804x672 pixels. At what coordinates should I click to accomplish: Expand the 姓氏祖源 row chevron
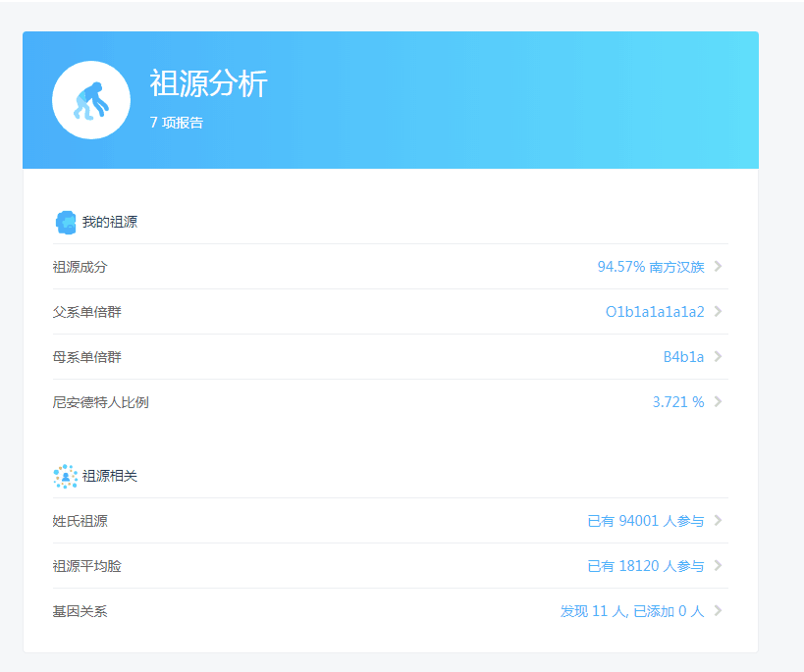click(x=718, y=520)
